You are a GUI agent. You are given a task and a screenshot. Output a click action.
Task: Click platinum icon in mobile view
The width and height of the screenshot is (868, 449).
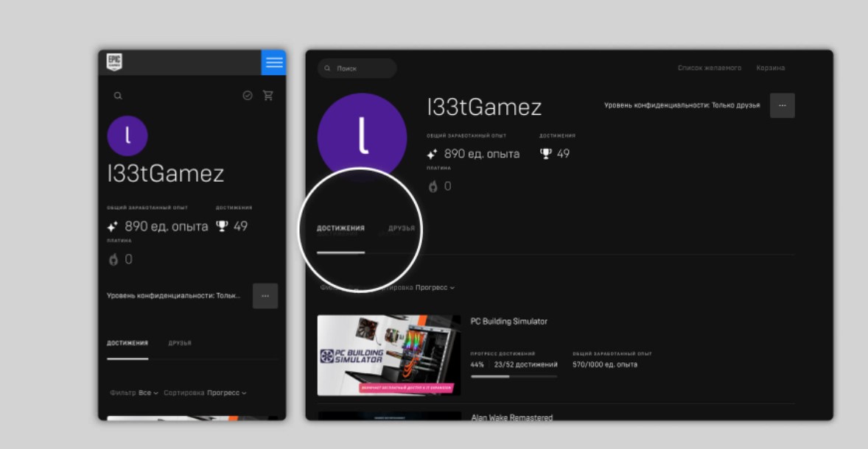click(x=113, y=259)
